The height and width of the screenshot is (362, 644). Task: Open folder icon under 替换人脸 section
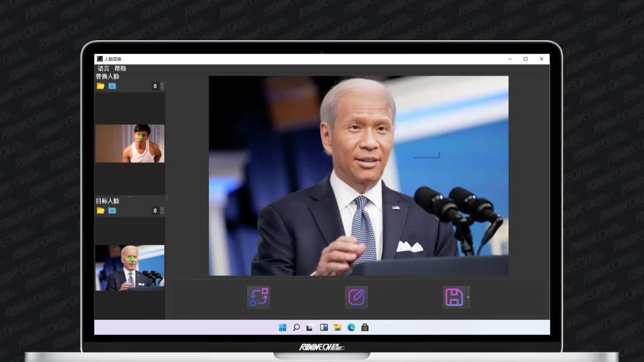coord(101,86)
